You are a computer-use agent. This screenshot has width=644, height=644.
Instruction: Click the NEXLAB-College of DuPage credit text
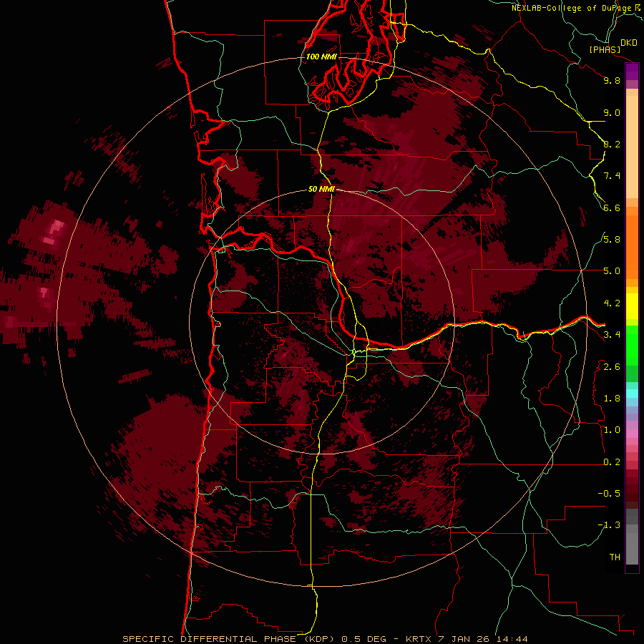pos(577,8)
